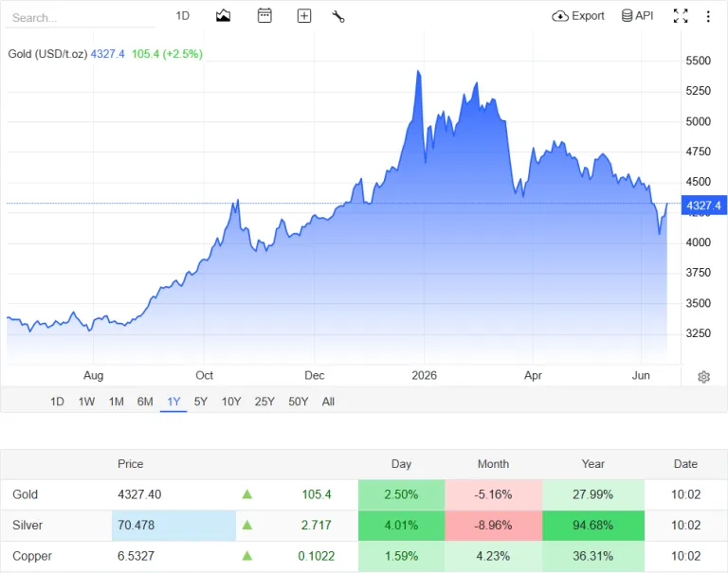The image size is (728, 573).
Task: Select the 6M range tab
Action: pos(145,402)
